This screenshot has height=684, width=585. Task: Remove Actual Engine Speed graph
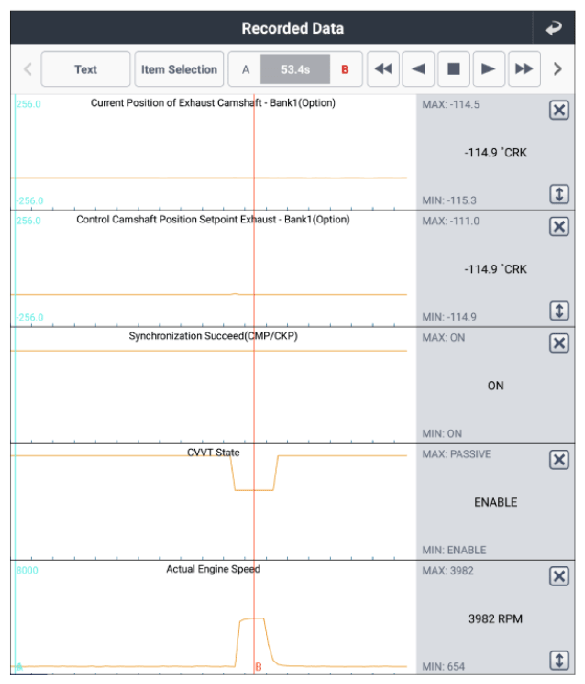[559, 576]
